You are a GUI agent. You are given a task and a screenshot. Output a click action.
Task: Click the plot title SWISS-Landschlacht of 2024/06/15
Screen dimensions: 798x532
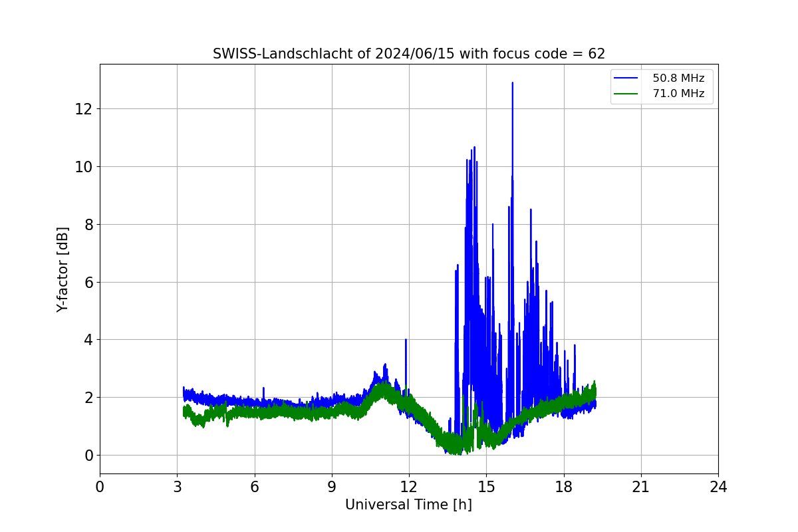pos(408,54)
